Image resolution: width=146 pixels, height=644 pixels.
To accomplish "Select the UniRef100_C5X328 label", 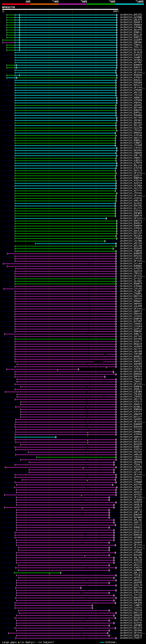I will [131, 95].
